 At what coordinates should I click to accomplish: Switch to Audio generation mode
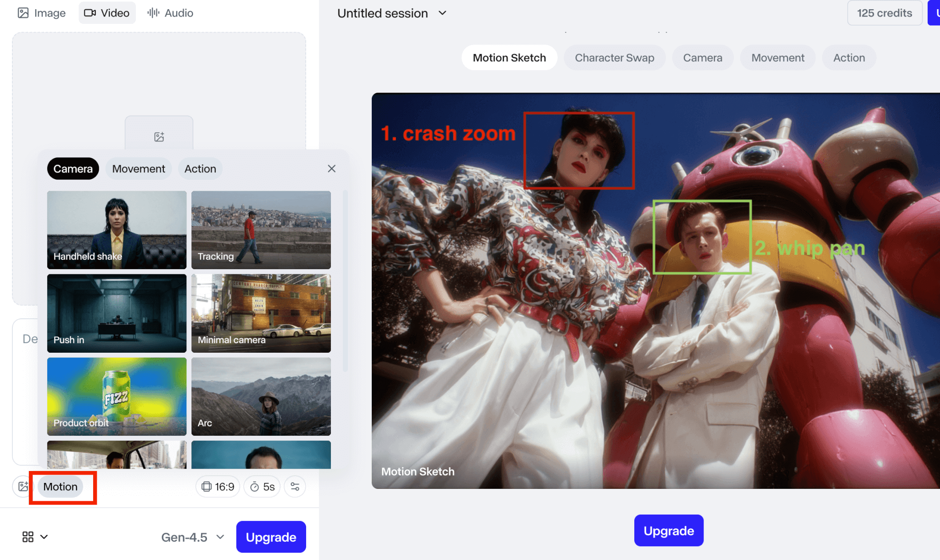point(170,13)
